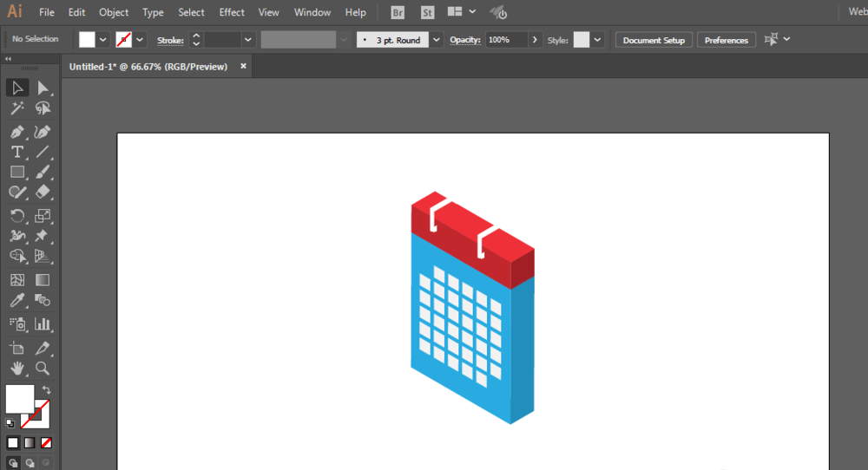Open Adobe Bridge with the Br icon
This screenshot has width=868, height=470.
point(398,13)
